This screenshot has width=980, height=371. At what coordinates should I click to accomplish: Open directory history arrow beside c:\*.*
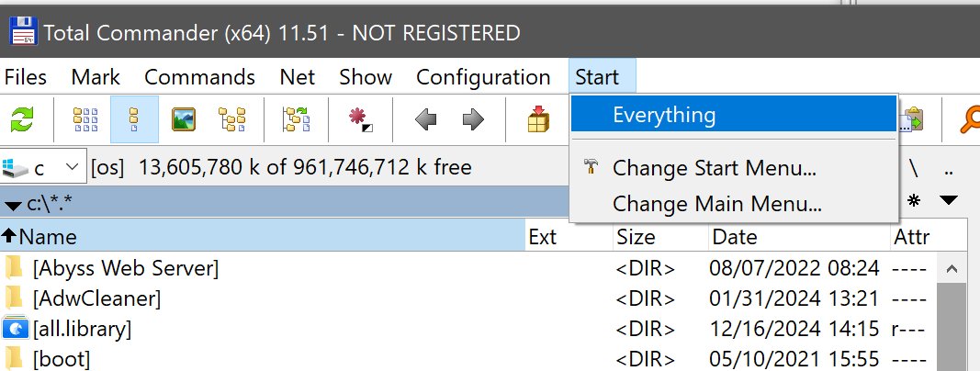pyautogui.click(x=13, y=206)
